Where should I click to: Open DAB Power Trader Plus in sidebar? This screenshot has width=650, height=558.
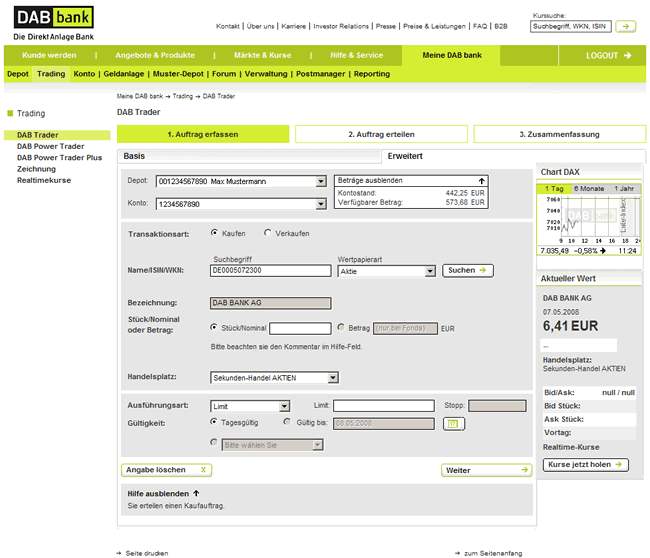tap(59, 158)
